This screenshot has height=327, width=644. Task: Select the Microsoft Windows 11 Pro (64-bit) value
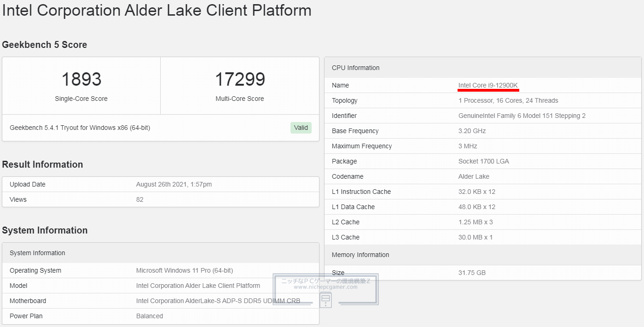[x=185, y=270]
